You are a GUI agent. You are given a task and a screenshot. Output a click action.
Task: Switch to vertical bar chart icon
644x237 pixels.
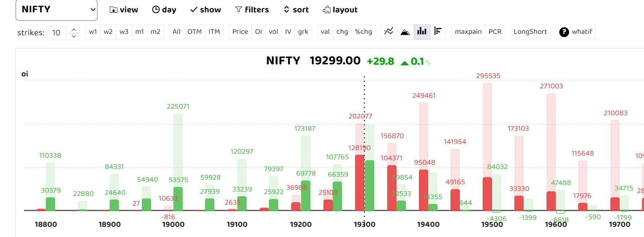point(422,32)
